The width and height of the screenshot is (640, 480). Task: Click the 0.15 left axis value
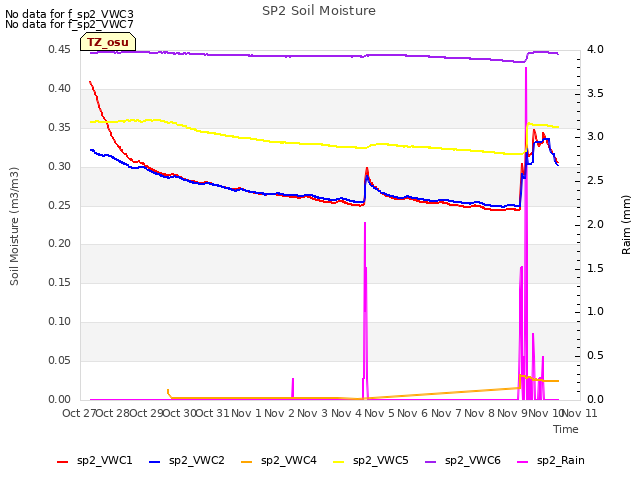click(x=60, y=282)
